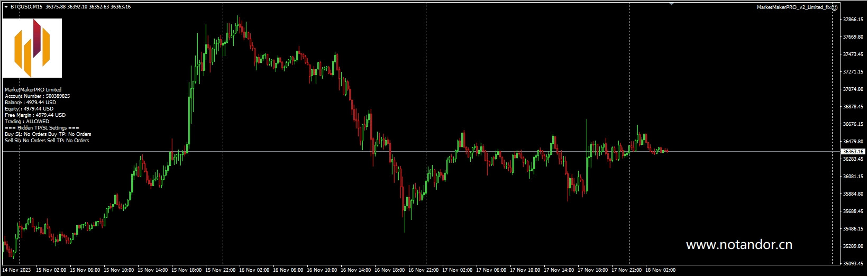The image size is (868, 277).
Task: Click the chart shift triangle marker
Action: (671, 4)
